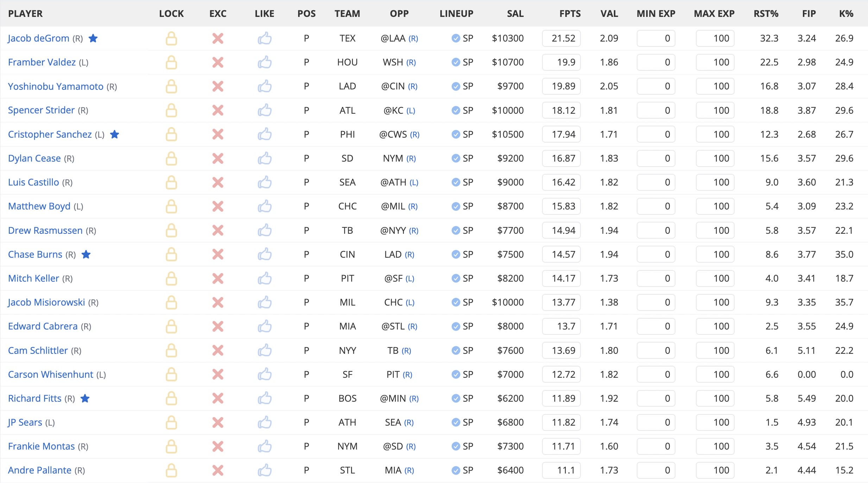868x483 pixels.
Task: Open Framber Valdez player page
Action: (42, 62)
